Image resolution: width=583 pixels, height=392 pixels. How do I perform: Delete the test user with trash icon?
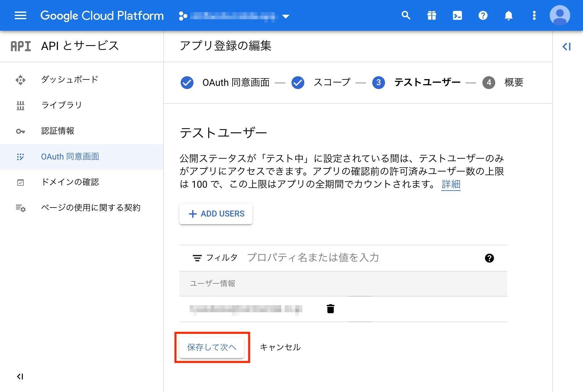[x=331, y=309]
